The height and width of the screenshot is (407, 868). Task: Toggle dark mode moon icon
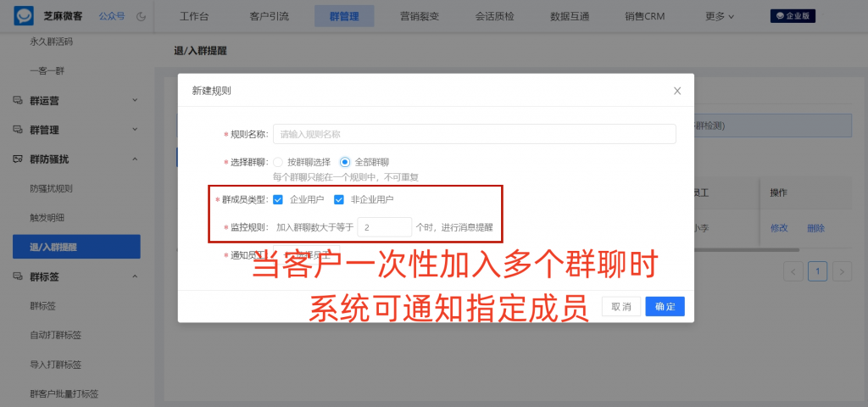coord(142,16)
